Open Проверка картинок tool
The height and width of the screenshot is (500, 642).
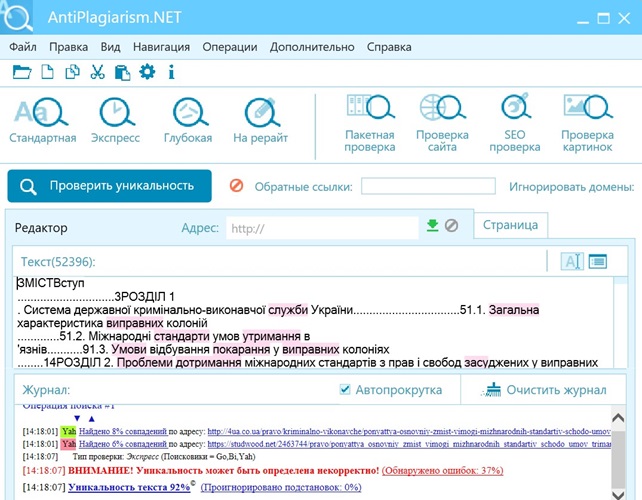(x=587, y=123)
